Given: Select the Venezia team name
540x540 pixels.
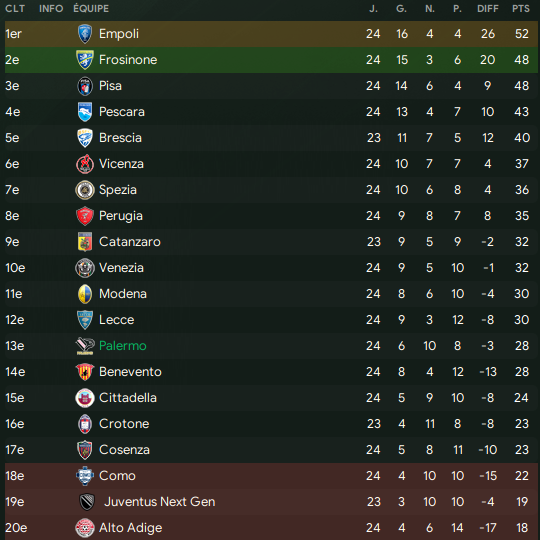Looking at the screenshot, I should (121, 268).
